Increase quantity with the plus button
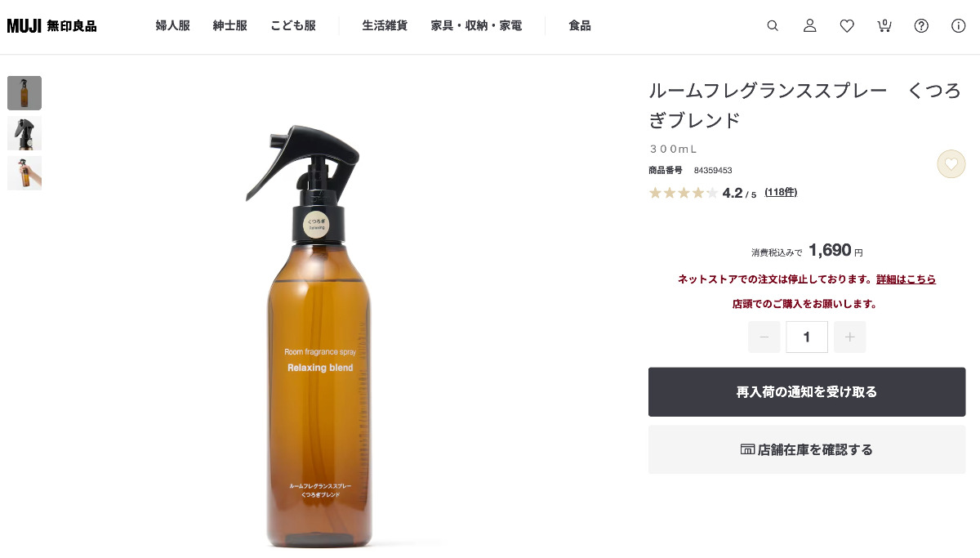Screen dimensions: 980x558 [x=850, y=337]
